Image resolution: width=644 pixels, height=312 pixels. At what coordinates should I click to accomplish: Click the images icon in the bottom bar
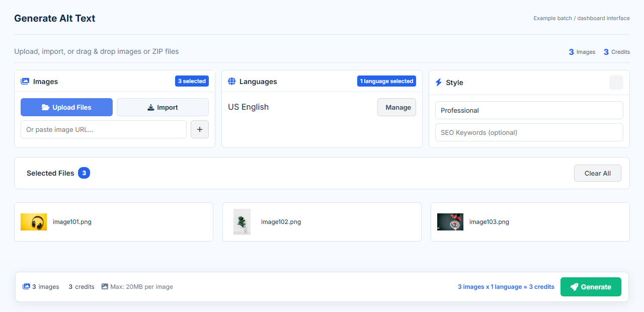point(26,286)
